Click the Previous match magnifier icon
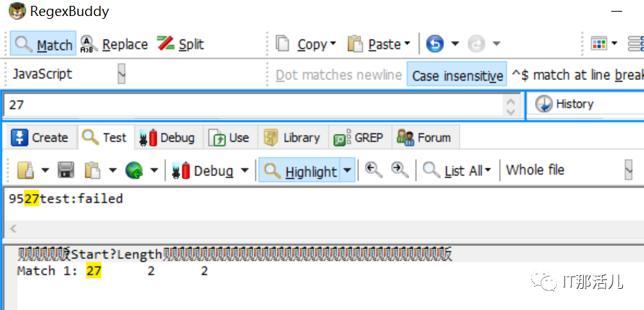This screenshot has height=310, width=644. (x=374, y=170)
